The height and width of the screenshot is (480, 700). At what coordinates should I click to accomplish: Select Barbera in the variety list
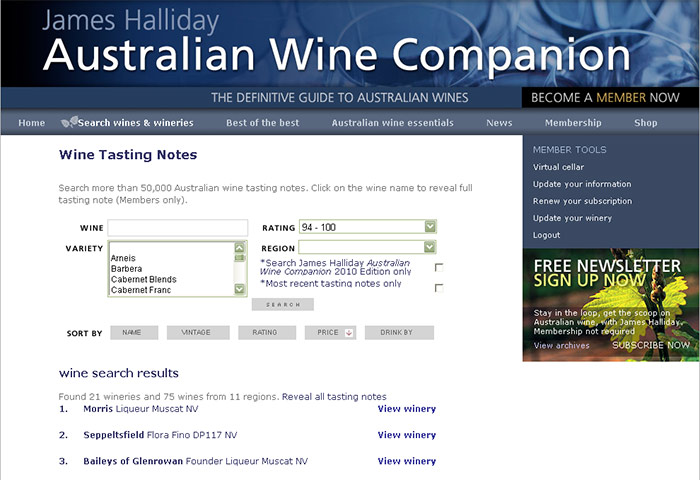pos(126,269)
